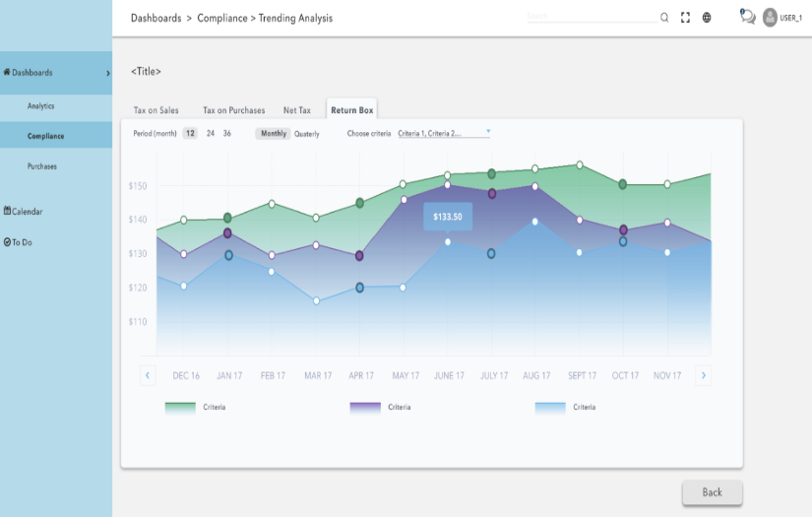Switch to Quarterly view
812x517 pixels.
pos(306,134)
